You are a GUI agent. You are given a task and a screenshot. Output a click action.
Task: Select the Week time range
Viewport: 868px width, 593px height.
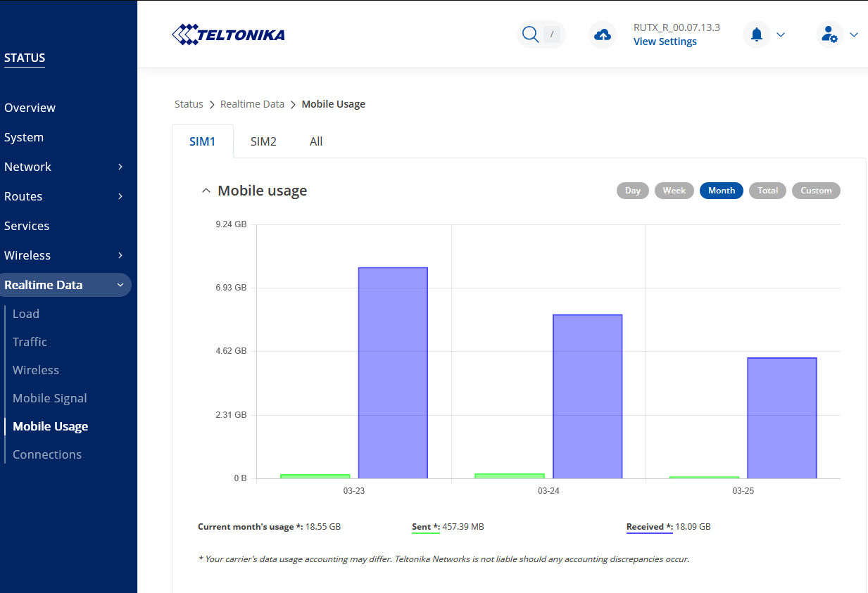tap(674, 191)
